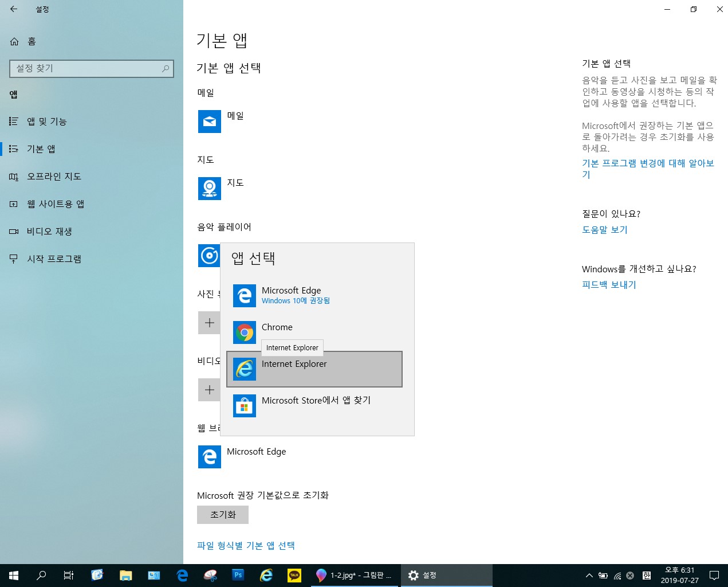Open 도움말 보기 help link
The height and width of the screenshot is (587, 728).
(x=605, y=230)
